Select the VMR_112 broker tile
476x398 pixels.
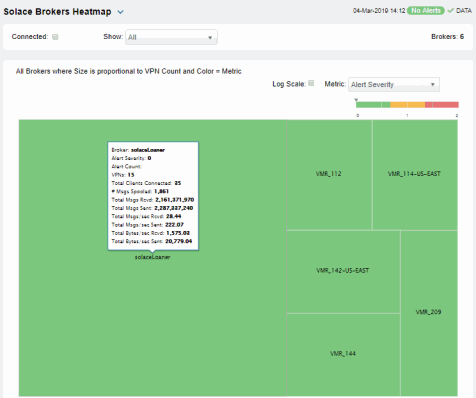tap(329, 174)
